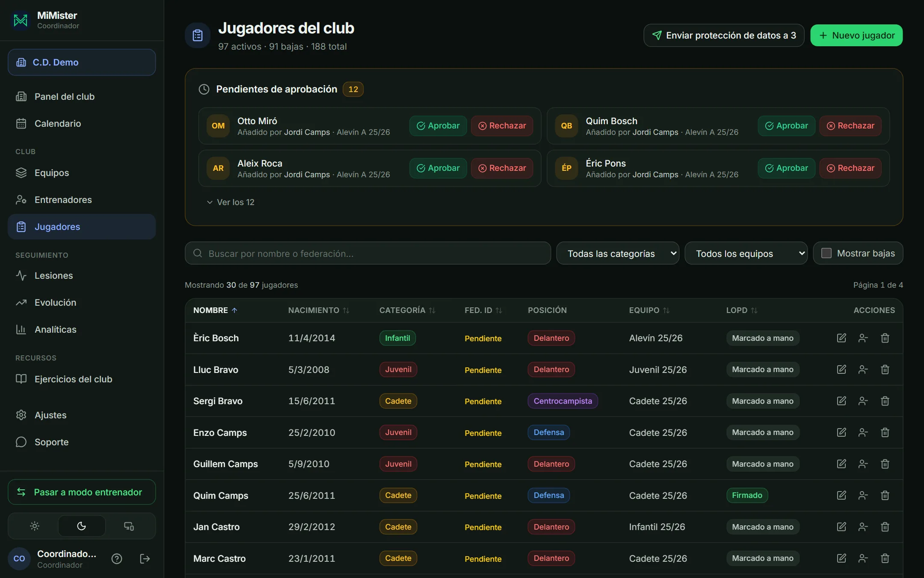Choose system theme monitor toggle

point(129,526)
